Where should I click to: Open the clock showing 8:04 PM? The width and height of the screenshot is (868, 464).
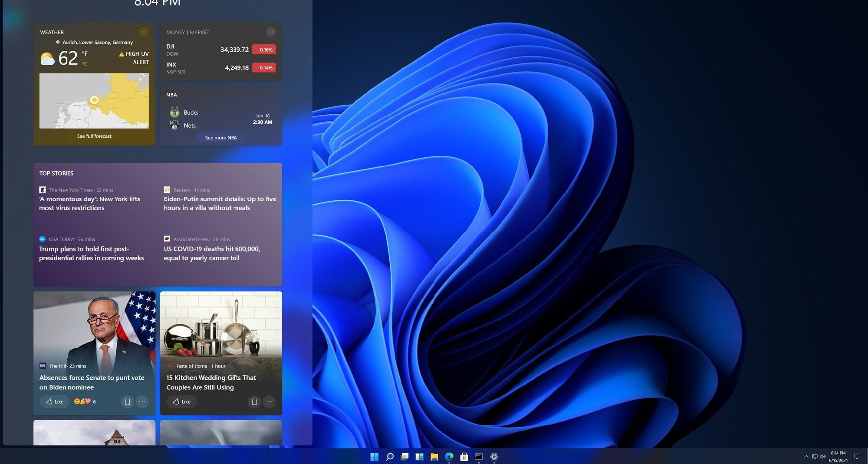[x=158, y=3]
